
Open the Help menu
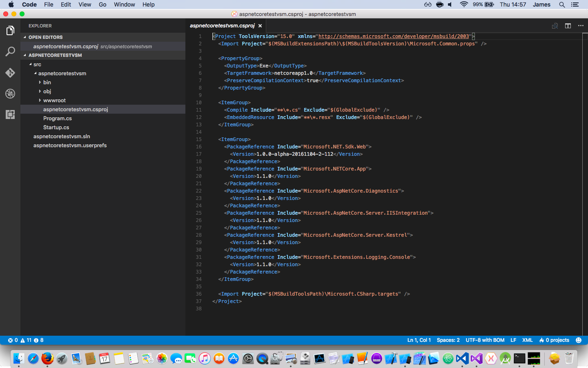click(149, 4)
